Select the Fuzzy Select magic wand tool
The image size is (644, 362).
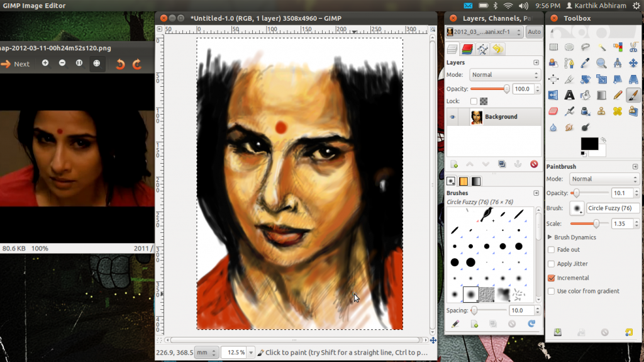coord(601,47)
